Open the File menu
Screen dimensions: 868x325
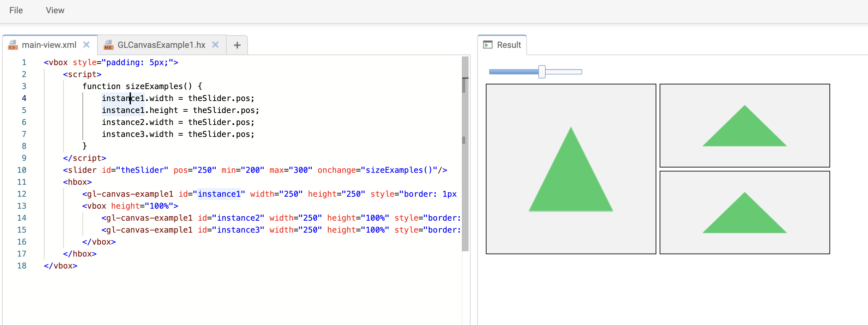(16, 10)
